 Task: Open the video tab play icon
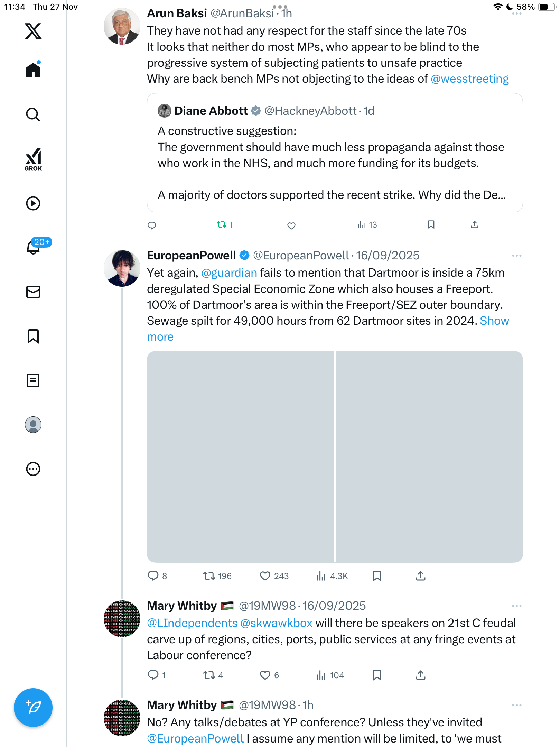[33, 203]
